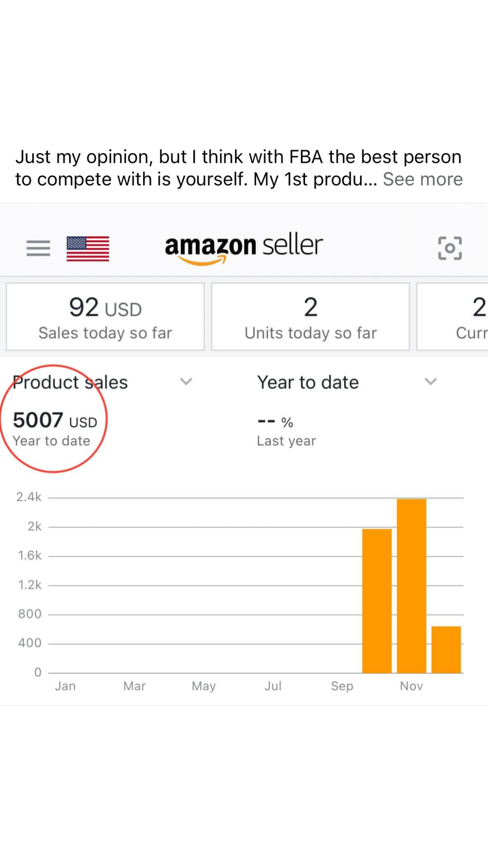The height and width of the screenshot is (868, 488).
Task: Tap the post text about FBA
Action: point(195,168)
